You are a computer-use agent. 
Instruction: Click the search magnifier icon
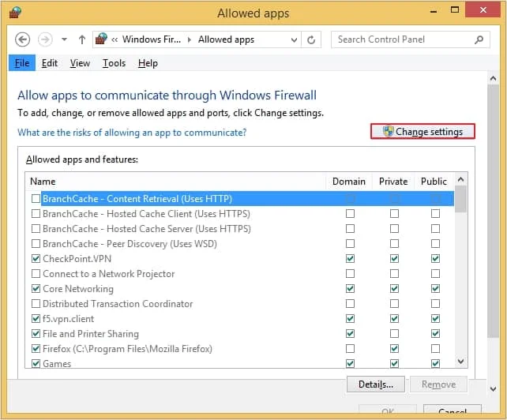coord(479,39)
